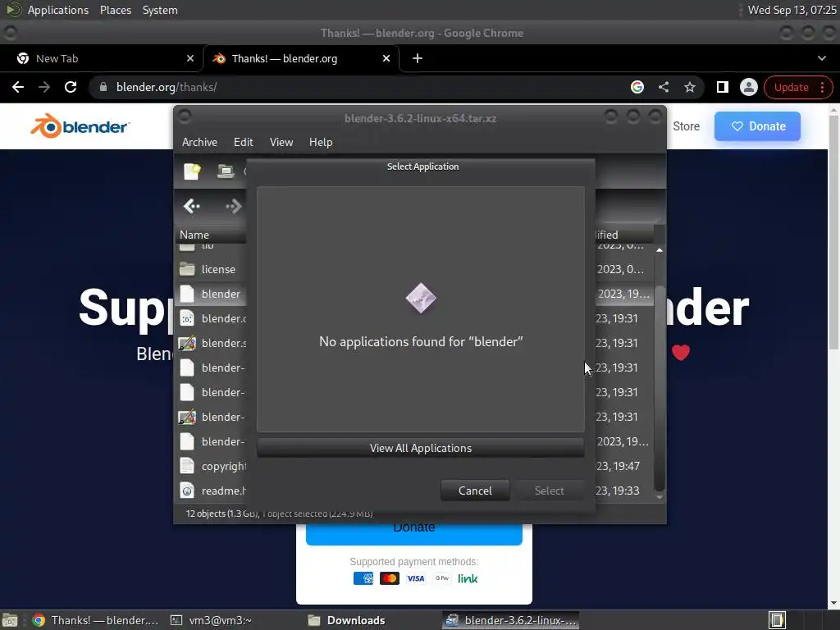Go forward in archive manager navigation
The image size is (840, 630).
coord(234,206)
